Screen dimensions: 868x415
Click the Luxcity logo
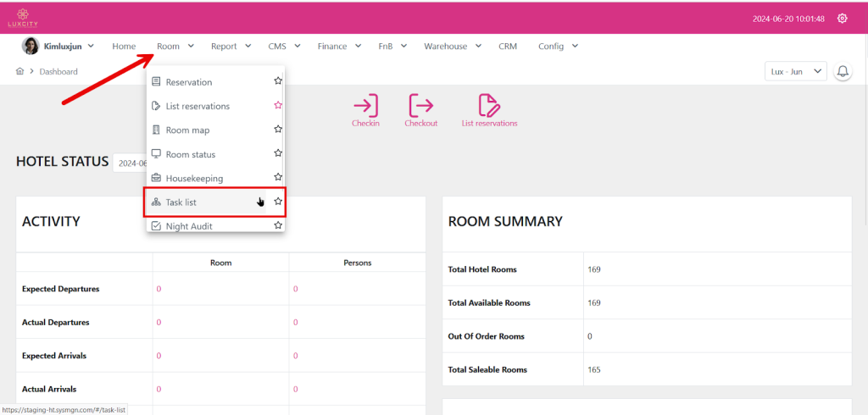click(23, 18)
